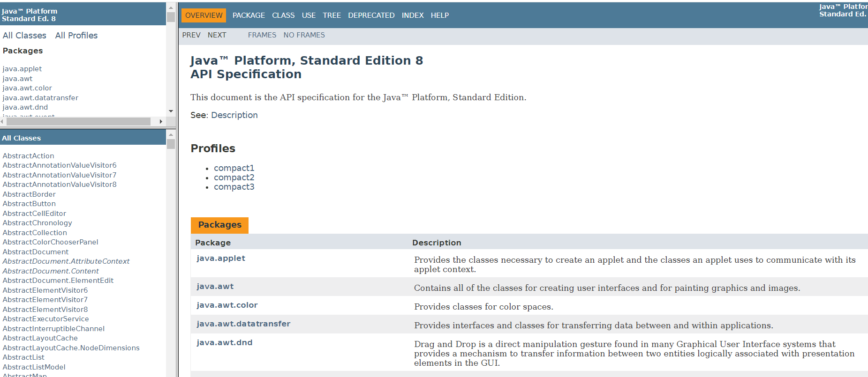This screenshot has height=377, width=868.
Task: Select java.applet in the left packages list
Action: (x=22, y=69)
